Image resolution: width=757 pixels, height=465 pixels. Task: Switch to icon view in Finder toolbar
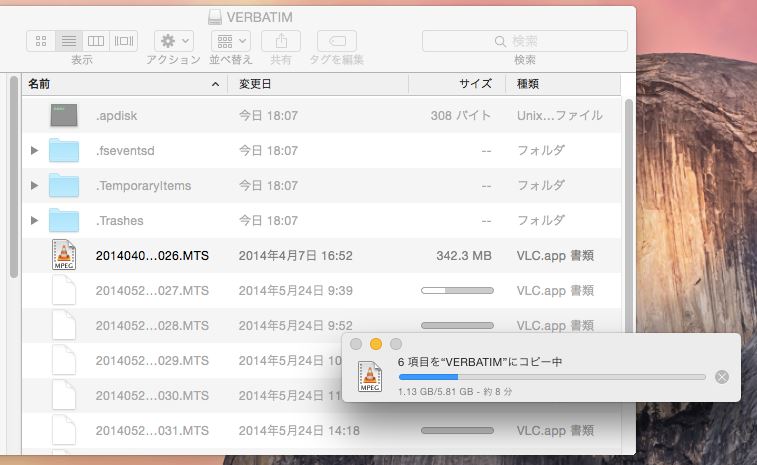(41, 41)
